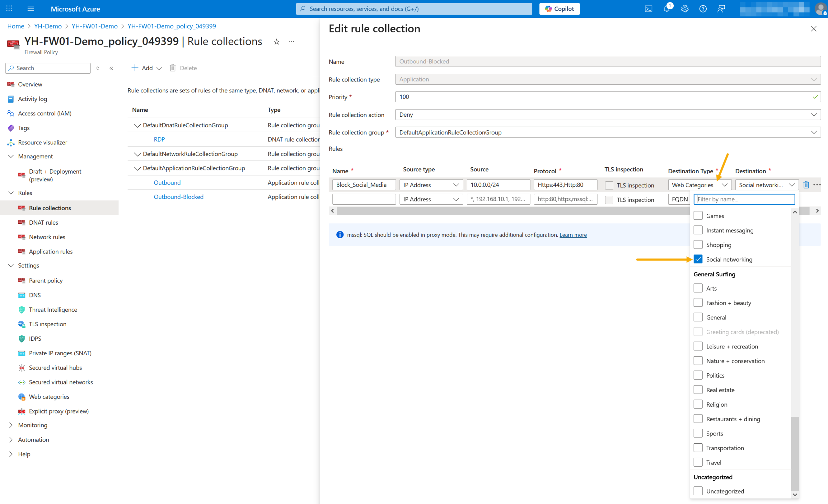
Task: Collapse DefaultNetworkRuleCollectionGroup row
Action: (137, 154)
